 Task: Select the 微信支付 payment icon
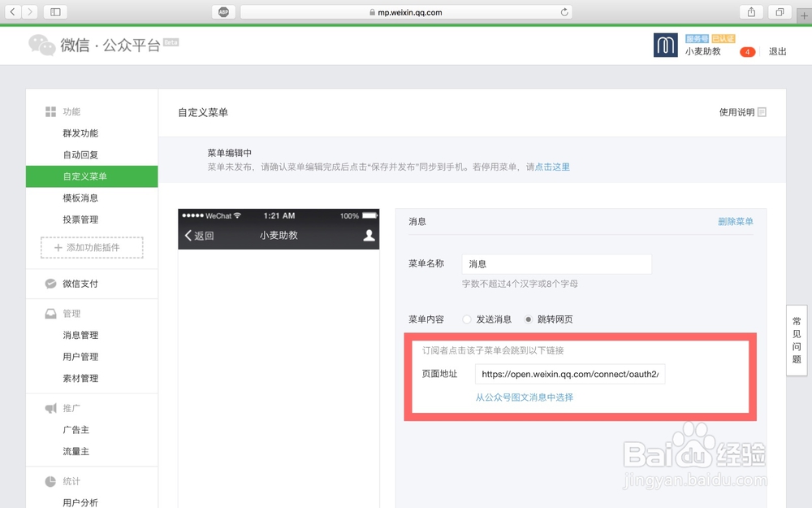(x=50, y=284)
